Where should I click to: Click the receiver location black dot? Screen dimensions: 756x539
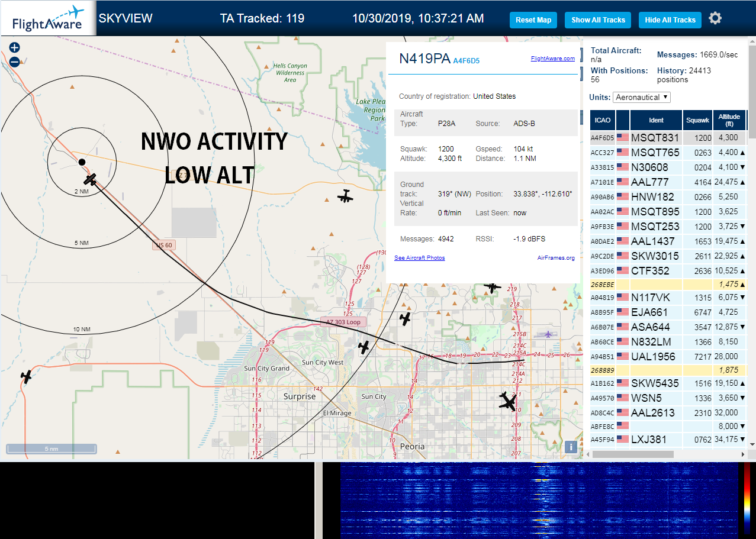(82, 162)
